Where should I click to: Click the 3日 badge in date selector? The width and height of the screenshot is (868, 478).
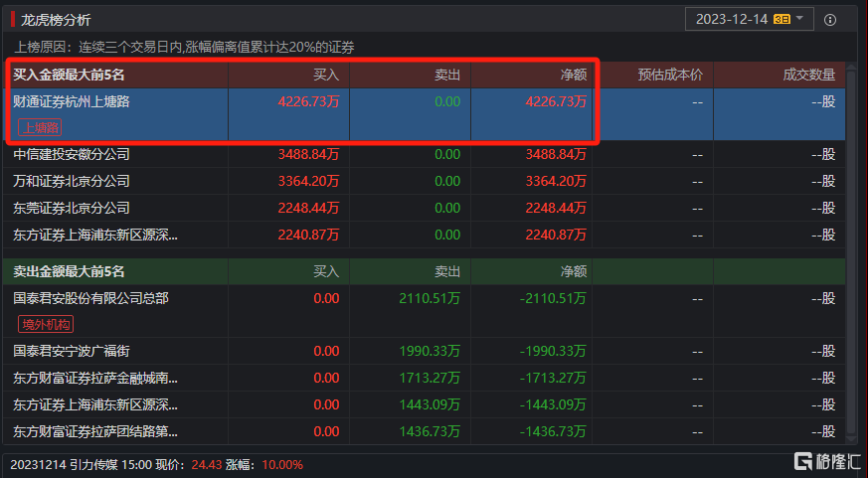(x=781, y=19)
